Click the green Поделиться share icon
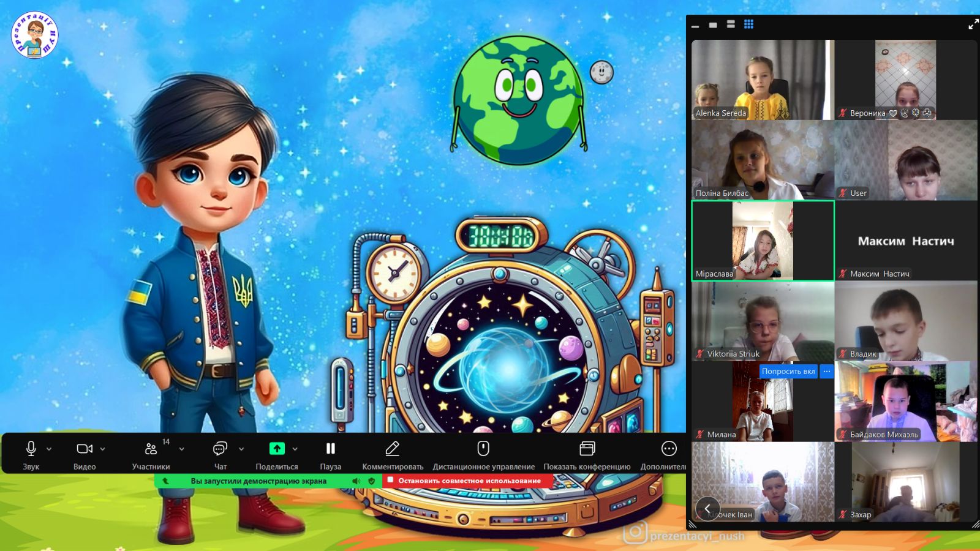This screenshot has height=551, width=980. [277, 449]
